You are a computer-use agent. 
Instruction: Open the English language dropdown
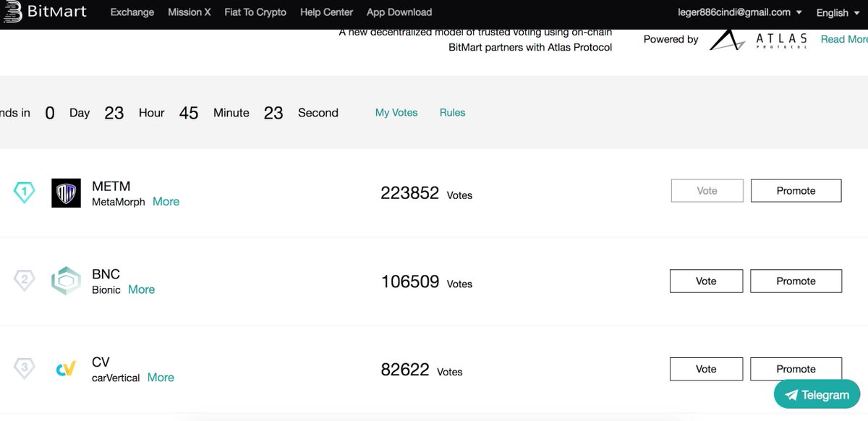[838, 12]
